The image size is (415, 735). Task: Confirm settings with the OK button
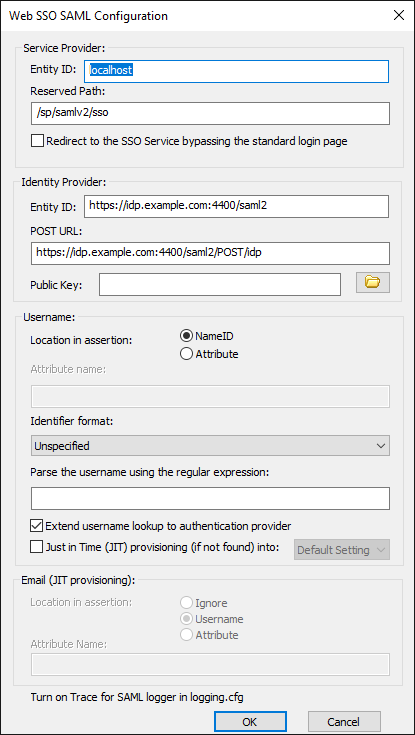(250, 721)
